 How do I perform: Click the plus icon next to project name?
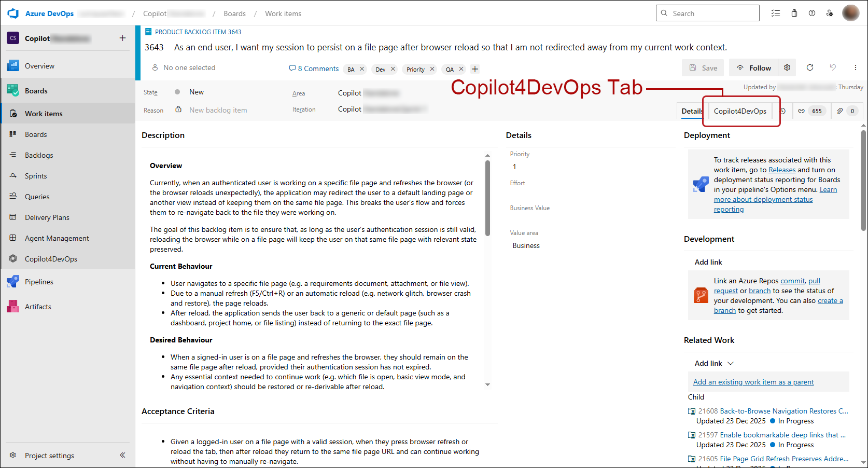click(122, 38)
